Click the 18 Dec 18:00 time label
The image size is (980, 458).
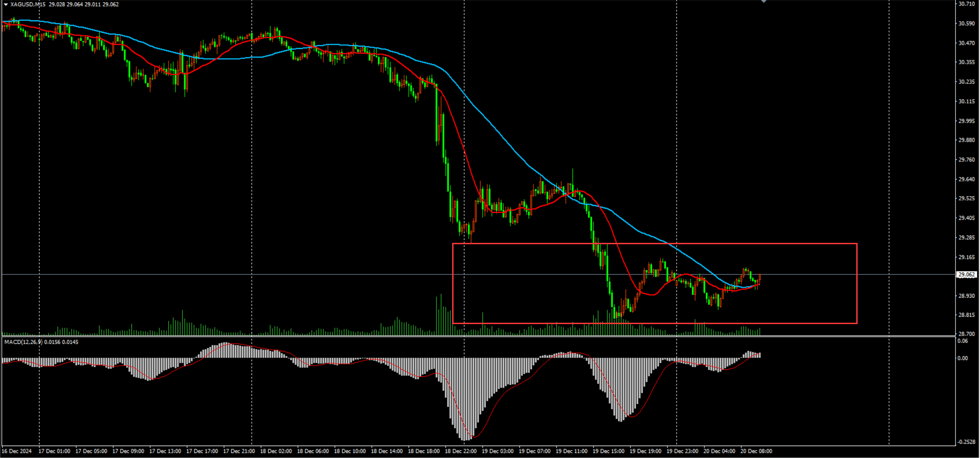pyautogui.click(x=424, y=452)
